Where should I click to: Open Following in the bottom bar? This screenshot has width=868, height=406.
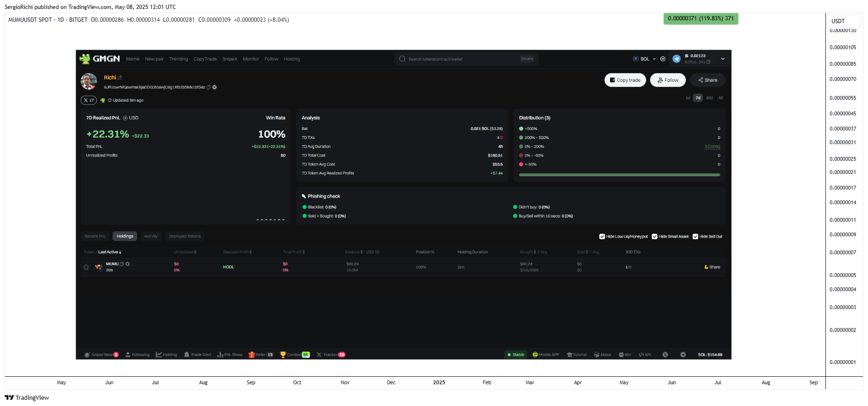pyautogui.click(x=137, y=355)
